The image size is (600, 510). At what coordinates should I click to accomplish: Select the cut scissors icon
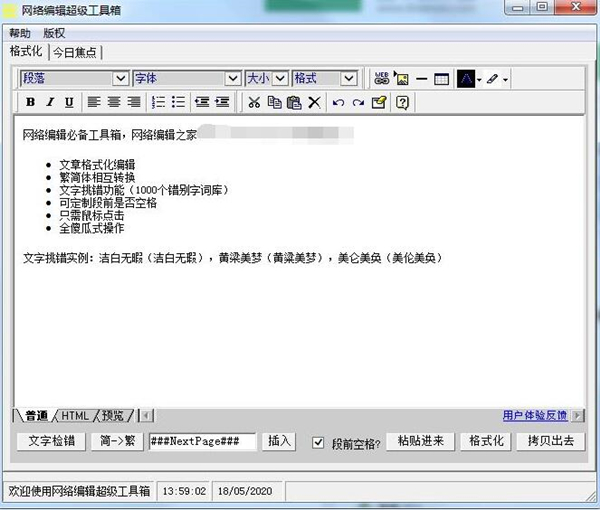point(254,102)
